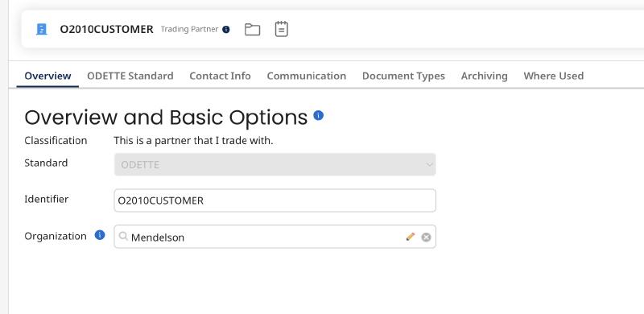Click the Organization field containing Mendelson
The image size is (644, 314).
[275, 237]
